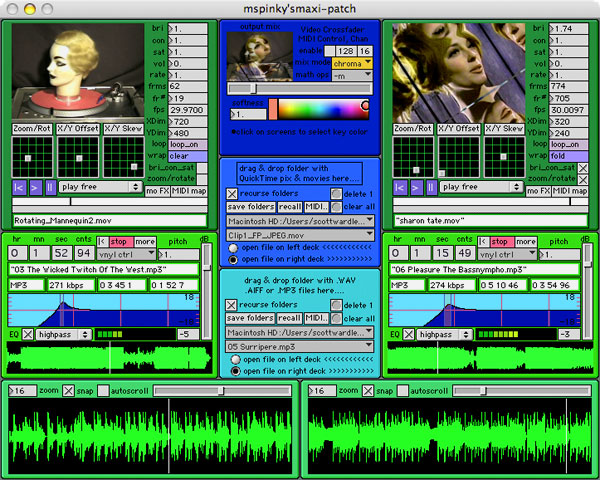Rewind right video deck to start
The image size is (600, 480).
click(x=400, y=187)
